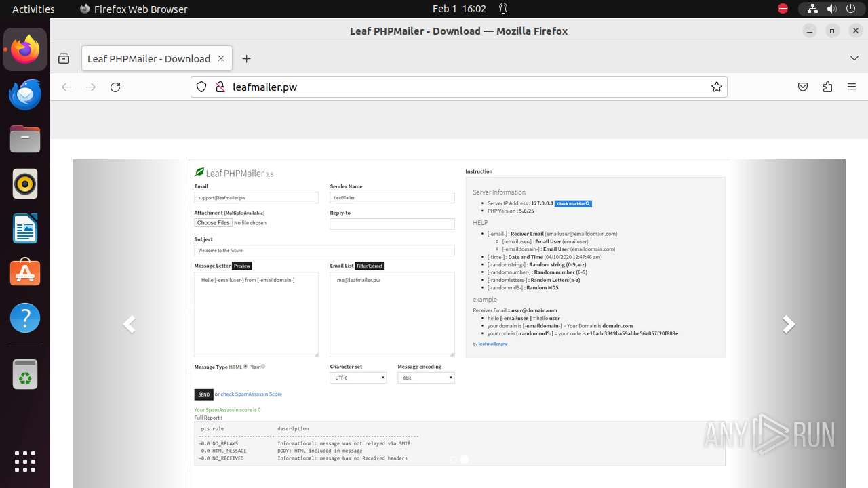The width and height of the screenshot is (868, 488).
Task: Bookmark this page with the star
Action: (x=716, y=87)
